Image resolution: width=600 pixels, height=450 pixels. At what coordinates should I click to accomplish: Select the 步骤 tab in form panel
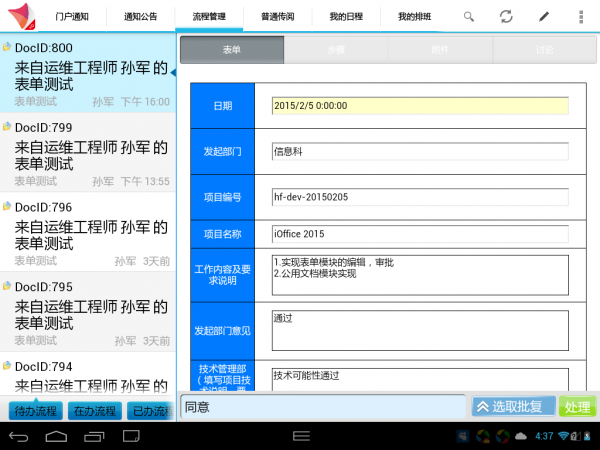336,50
